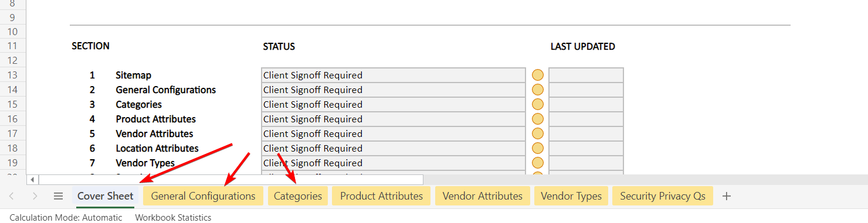Switch to the General Configurations sheet tab
The height and width of the screenshot is (223, 868).
click(204, 196)
